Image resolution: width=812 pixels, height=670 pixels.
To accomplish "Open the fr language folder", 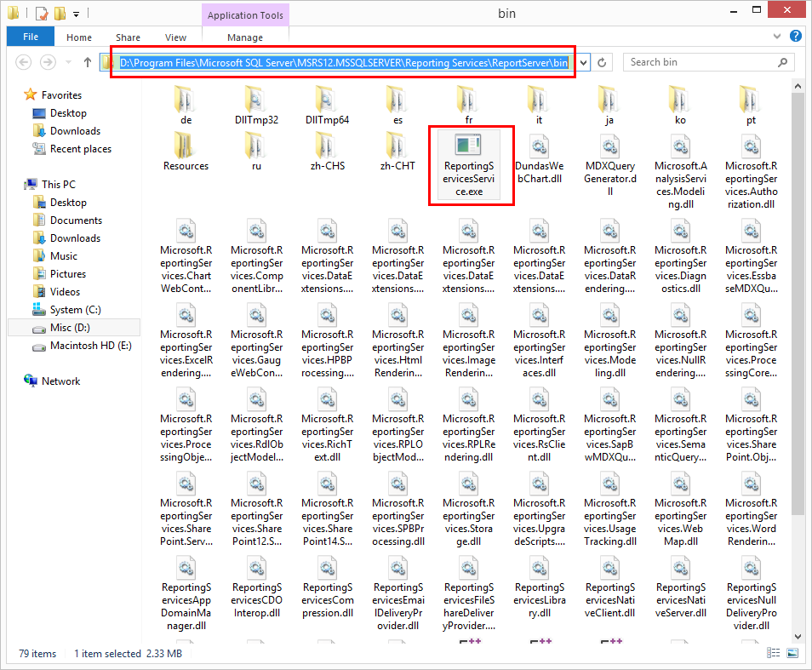I will (x=469, y=105).
